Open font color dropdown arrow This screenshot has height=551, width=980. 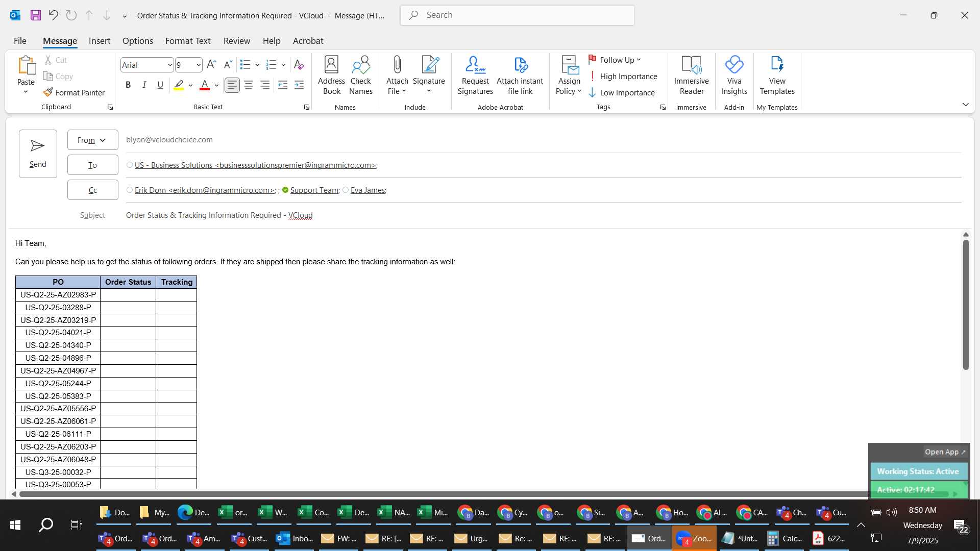click(x=217, y=85)
